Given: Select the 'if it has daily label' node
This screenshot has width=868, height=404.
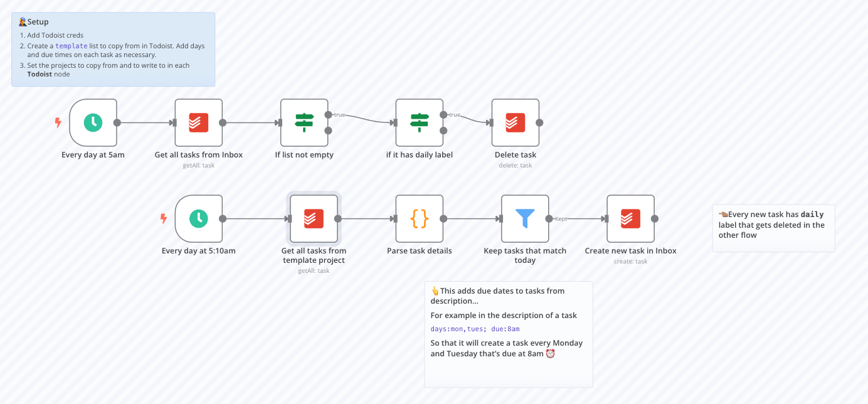Looking at the screenshot, I should pyautogui.click(x=419, y=122).
